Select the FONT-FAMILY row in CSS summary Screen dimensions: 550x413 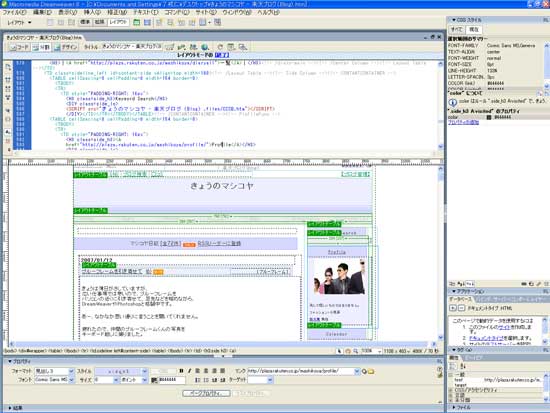click(x=495, y=46)
